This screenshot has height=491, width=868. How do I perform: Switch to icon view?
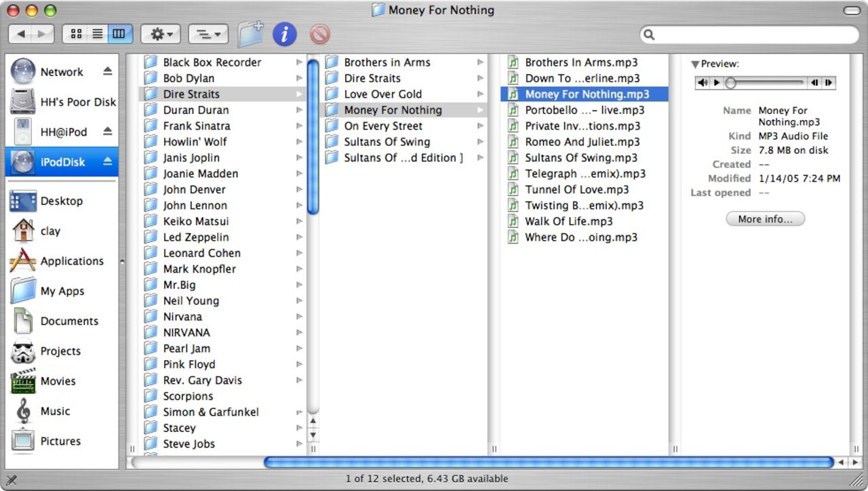pos(76,34)
